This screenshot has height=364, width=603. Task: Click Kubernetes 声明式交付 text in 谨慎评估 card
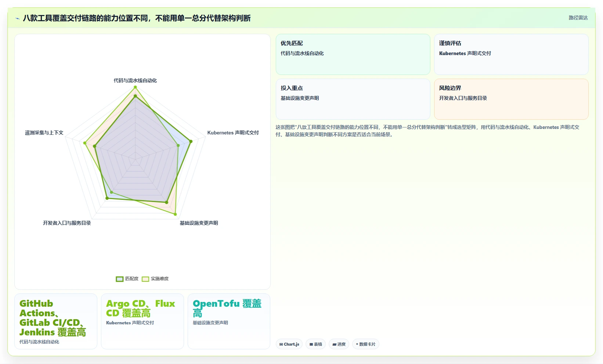(465, 53)
